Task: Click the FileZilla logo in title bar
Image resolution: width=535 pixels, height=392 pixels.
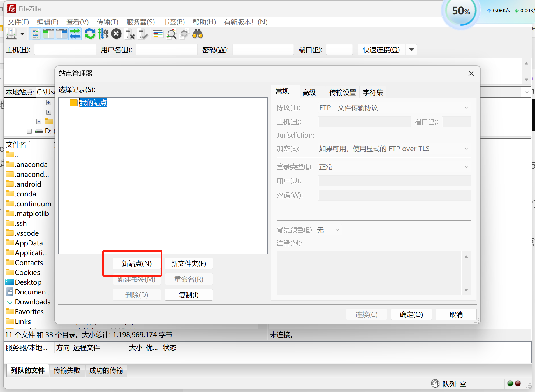Action: point(11,9)
